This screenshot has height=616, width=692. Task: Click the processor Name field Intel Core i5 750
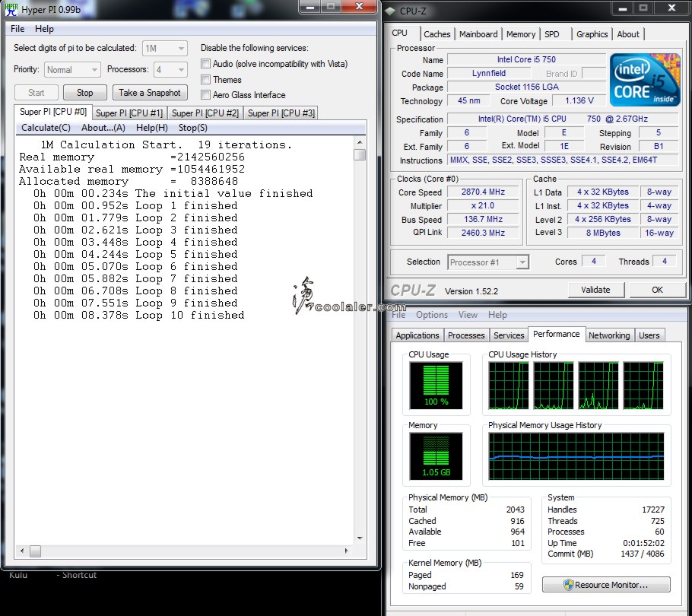526,59
